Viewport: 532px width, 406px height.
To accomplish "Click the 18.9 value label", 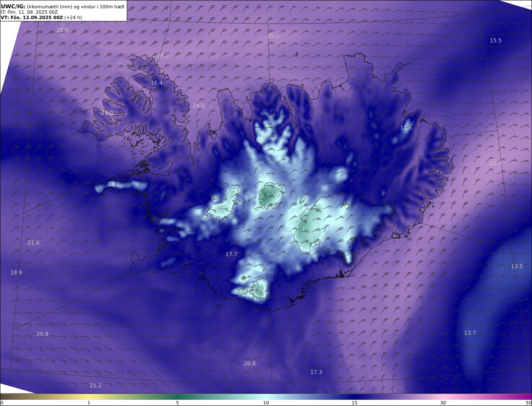I will click(x=16, y=273).
